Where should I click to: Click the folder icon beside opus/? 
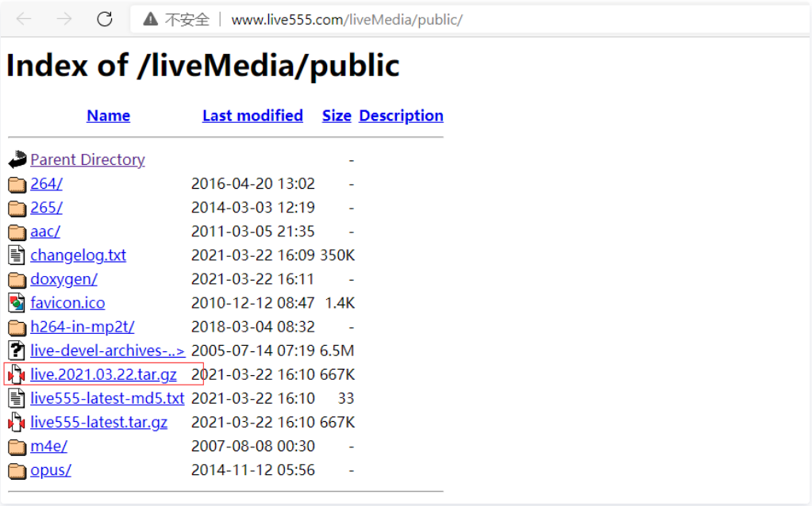pos(17,470)
